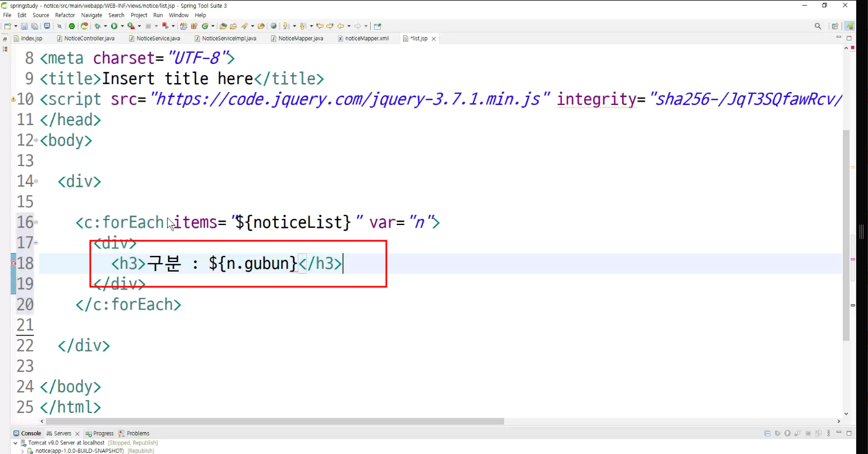Open the dropdown arrow beside Back arrow
This screenshot has height=454, width=868.
pyautogui.click(x=349, y=26)
